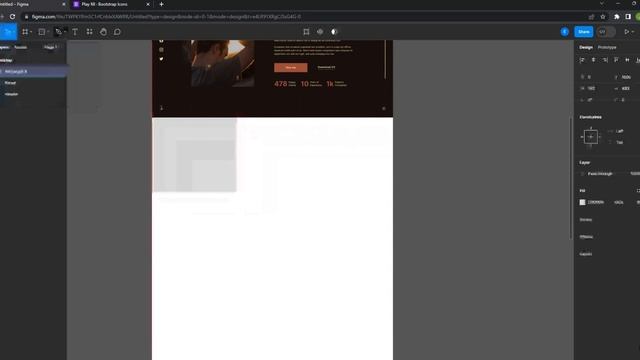Click the mask/contrast icon in toolbar
The image size is (640, 360).
(334, 32)
